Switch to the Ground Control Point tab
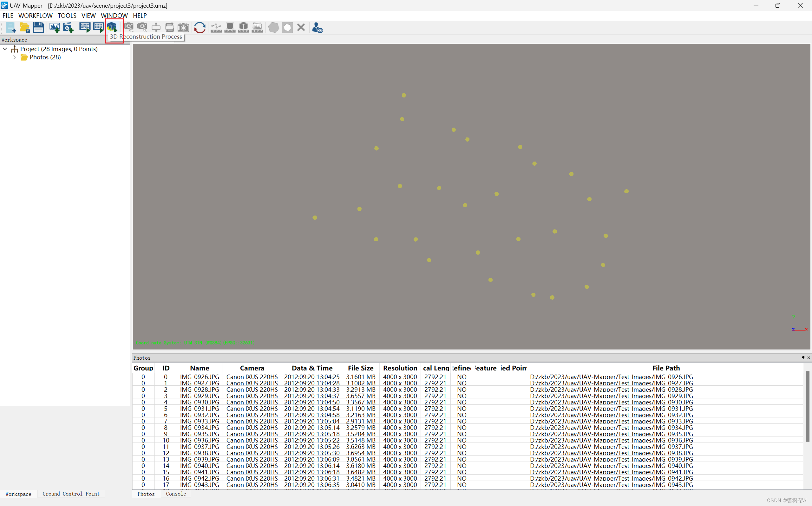812x506 pixels. [71, 494]
